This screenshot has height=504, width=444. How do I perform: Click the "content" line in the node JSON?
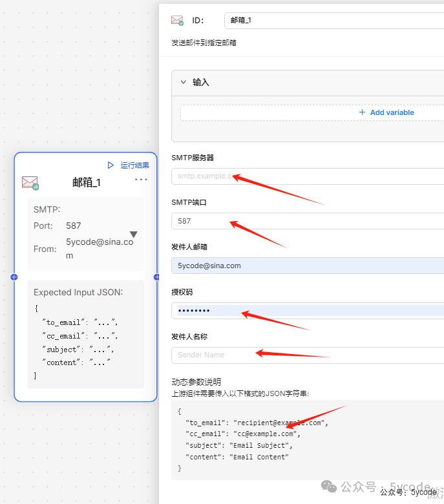coord(76,362)
